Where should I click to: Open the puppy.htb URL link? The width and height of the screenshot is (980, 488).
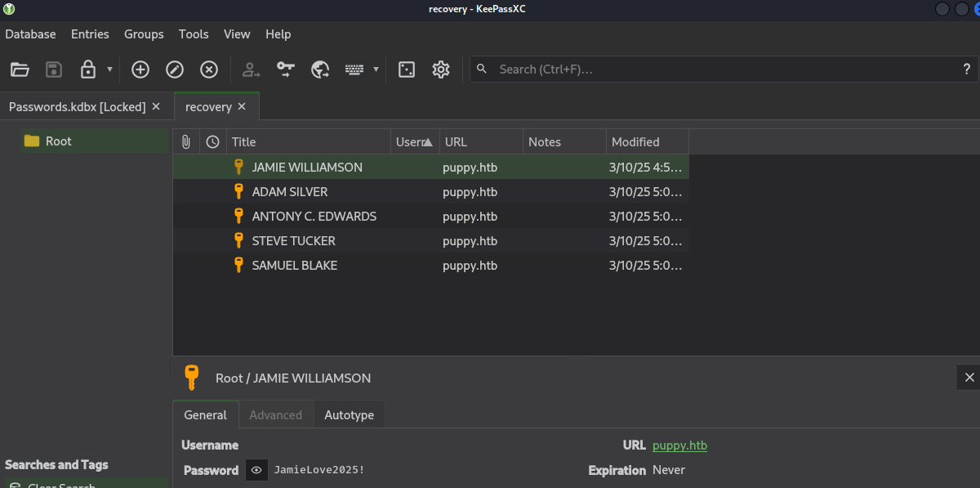coord(679,445)
